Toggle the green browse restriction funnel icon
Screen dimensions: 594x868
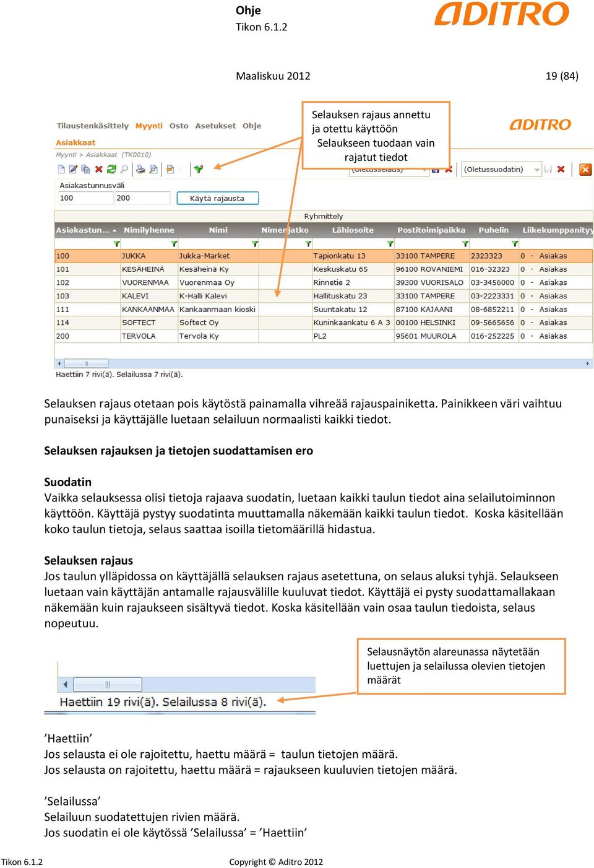(x=199, y=169)
